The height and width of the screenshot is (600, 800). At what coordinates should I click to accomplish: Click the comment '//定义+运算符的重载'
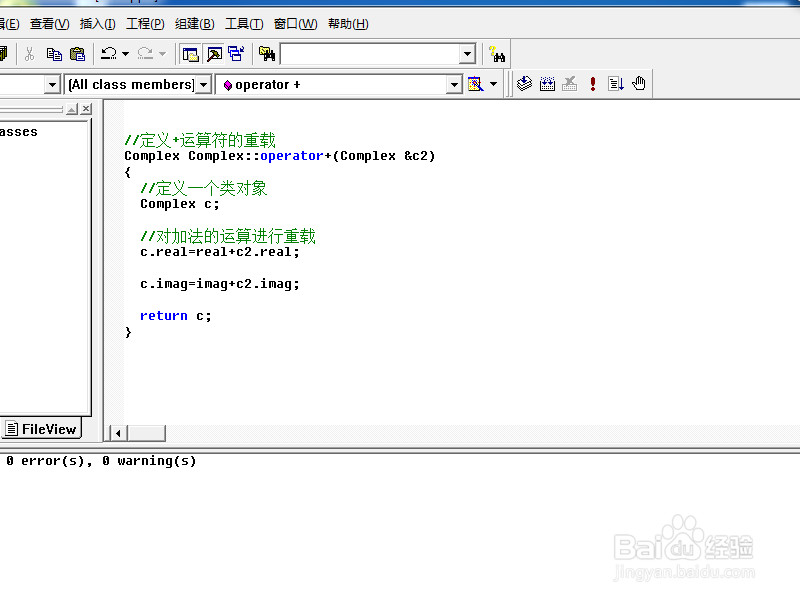click(x=200, y=140)
